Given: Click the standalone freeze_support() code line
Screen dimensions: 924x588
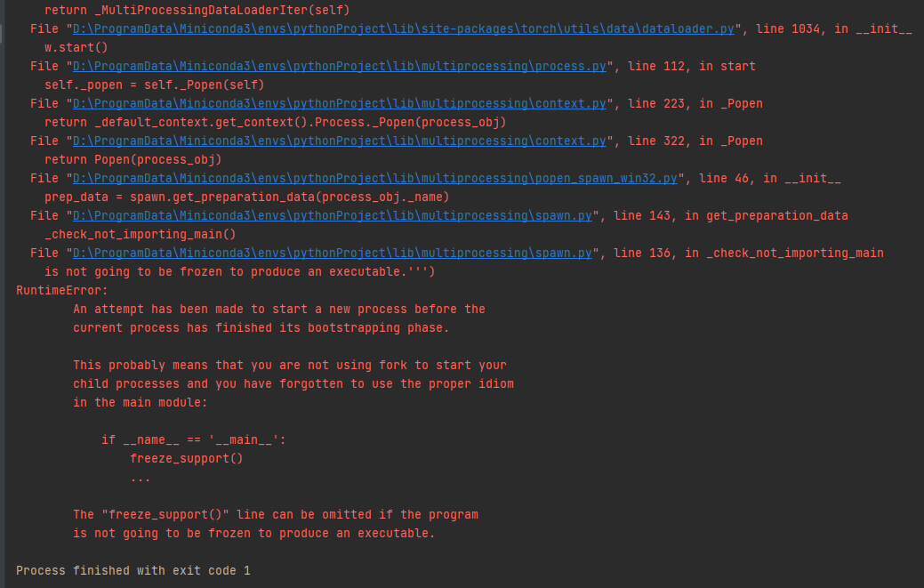Looking at the screenshot, I should click(x=186, y=458).
